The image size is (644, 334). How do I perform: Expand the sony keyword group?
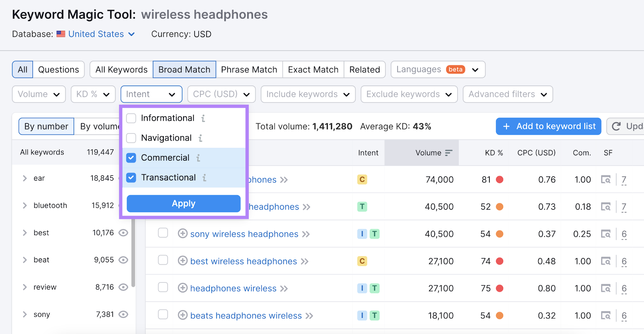25,314
